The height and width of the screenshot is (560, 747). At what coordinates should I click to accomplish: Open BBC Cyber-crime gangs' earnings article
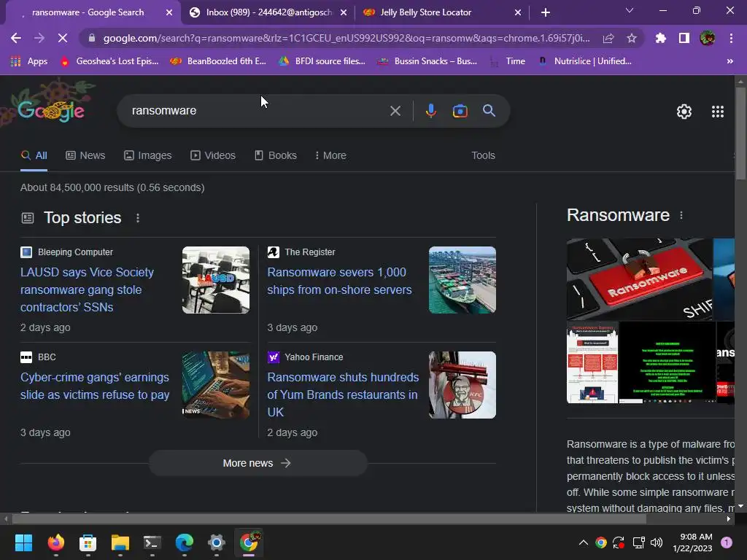[95, 386]
